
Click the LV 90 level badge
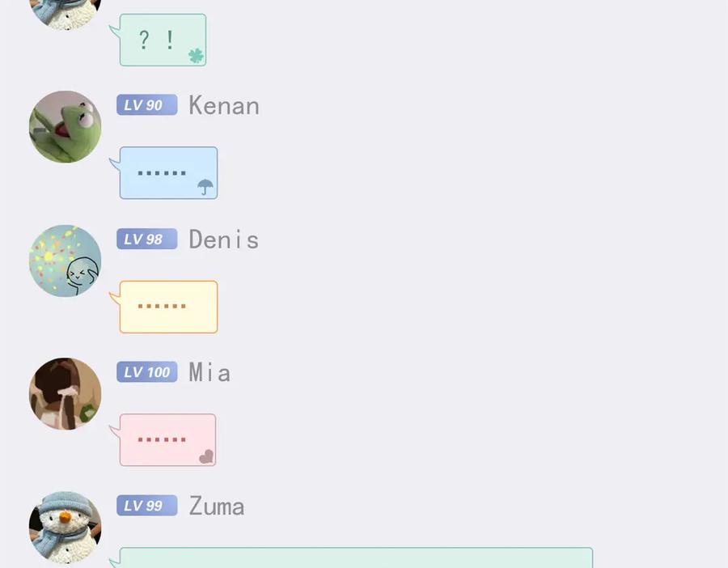tap(146, 105)
